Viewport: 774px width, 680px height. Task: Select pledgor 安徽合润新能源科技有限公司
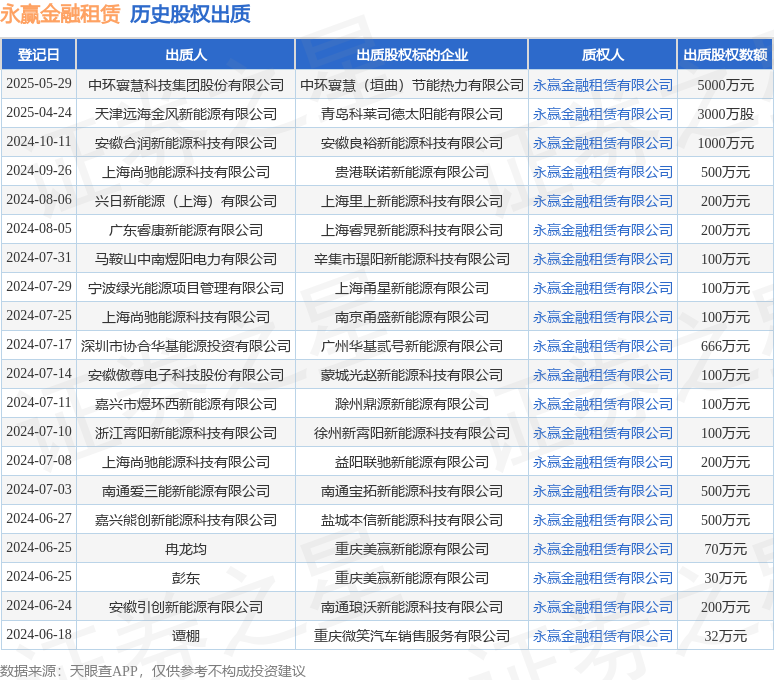[186, 143]
